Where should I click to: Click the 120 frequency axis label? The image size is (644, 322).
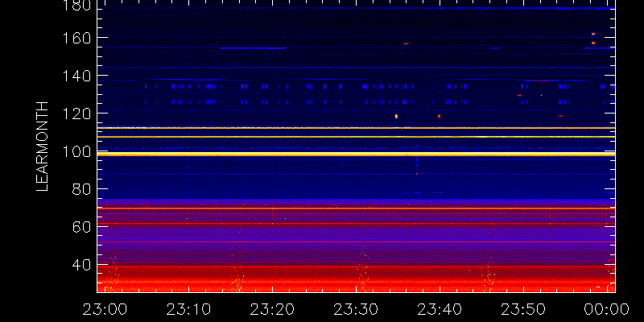[x=76, y=114]
